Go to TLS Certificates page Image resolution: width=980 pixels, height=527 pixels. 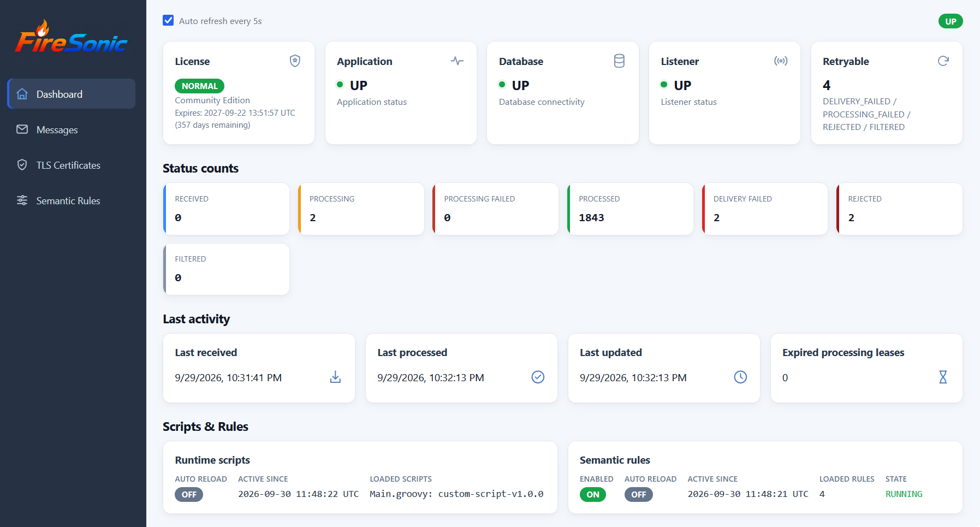(x=72, y=165)
